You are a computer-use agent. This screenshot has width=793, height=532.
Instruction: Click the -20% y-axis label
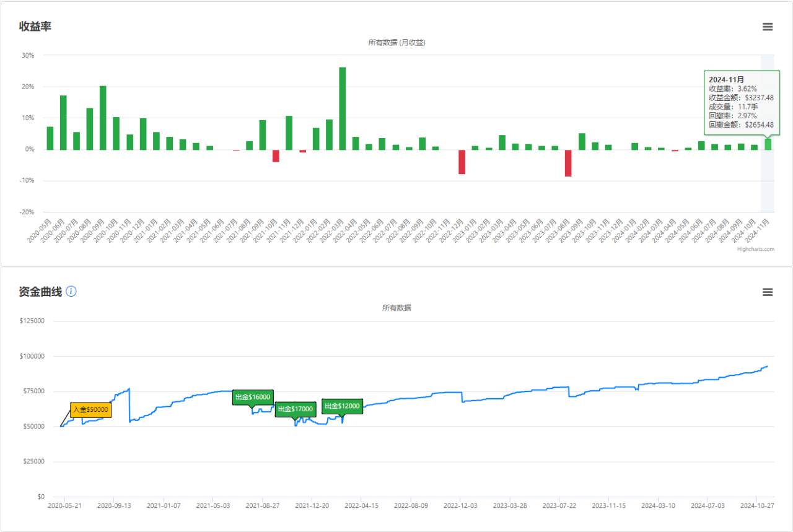pyautogui.click(x=27, y=212)
